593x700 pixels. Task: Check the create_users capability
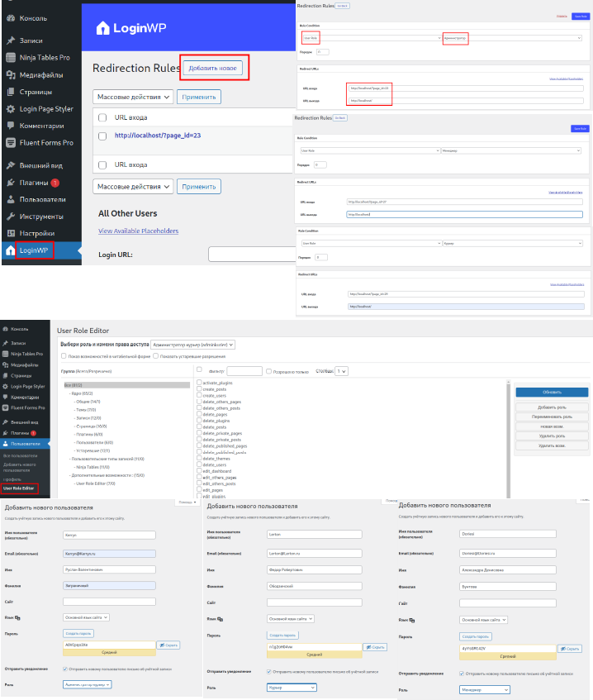(x=199, y=395)
